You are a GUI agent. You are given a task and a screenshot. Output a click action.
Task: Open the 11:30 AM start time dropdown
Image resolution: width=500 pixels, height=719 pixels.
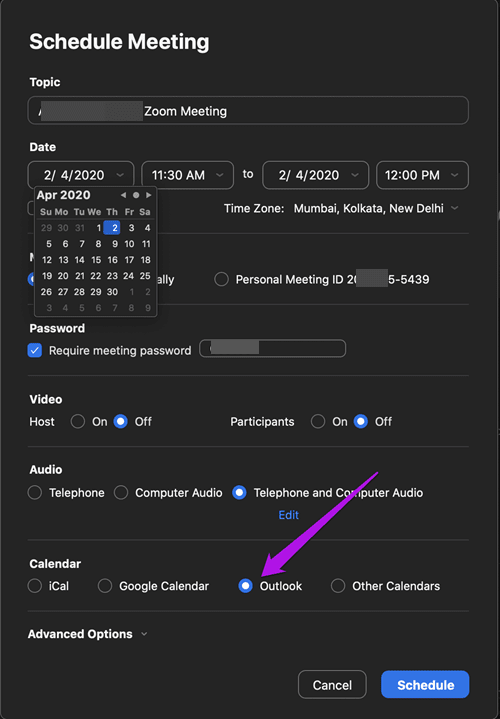click(x=188, y=175)
